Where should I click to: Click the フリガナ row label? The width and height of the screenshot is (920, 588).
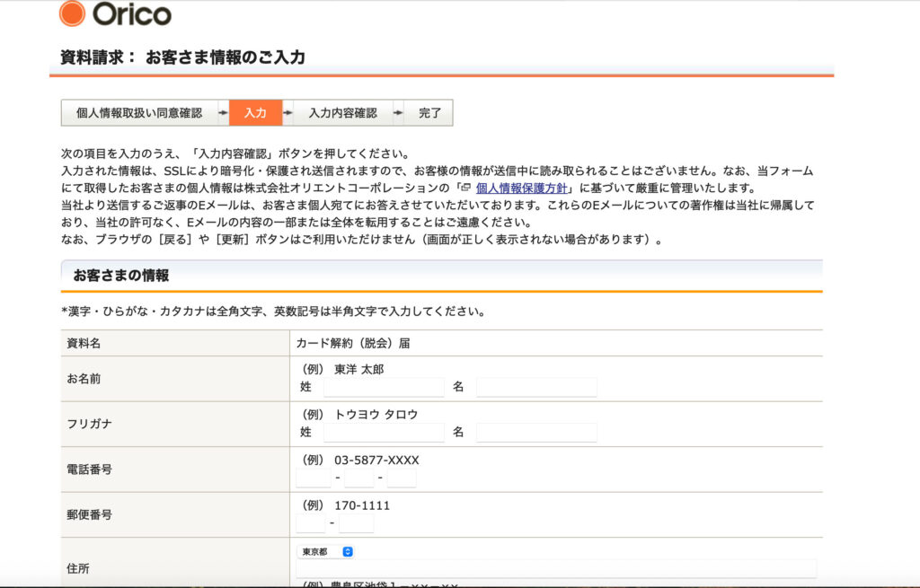pos(89,423)
